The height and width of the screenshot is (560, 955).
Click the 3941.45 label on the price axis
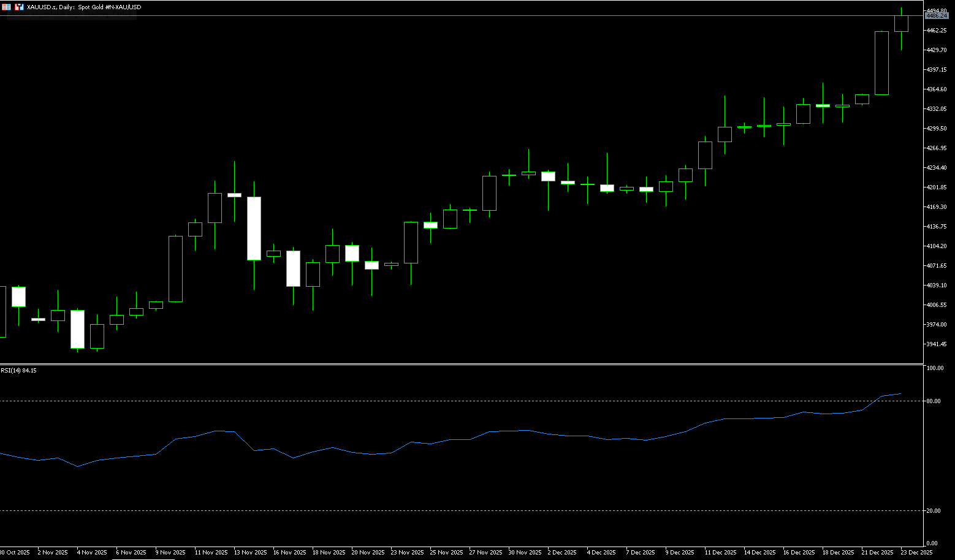point(937,344)
